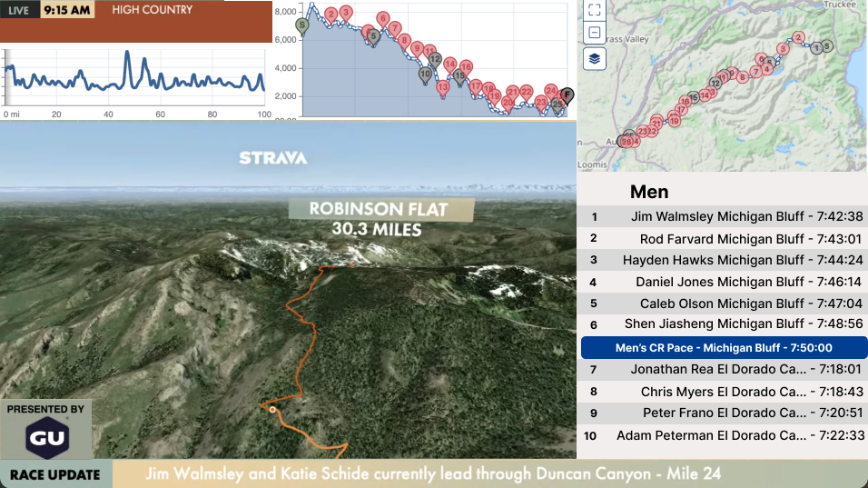868x488 pixels.
Task: Click red marker 23 on the map
Action: (642, 131)
